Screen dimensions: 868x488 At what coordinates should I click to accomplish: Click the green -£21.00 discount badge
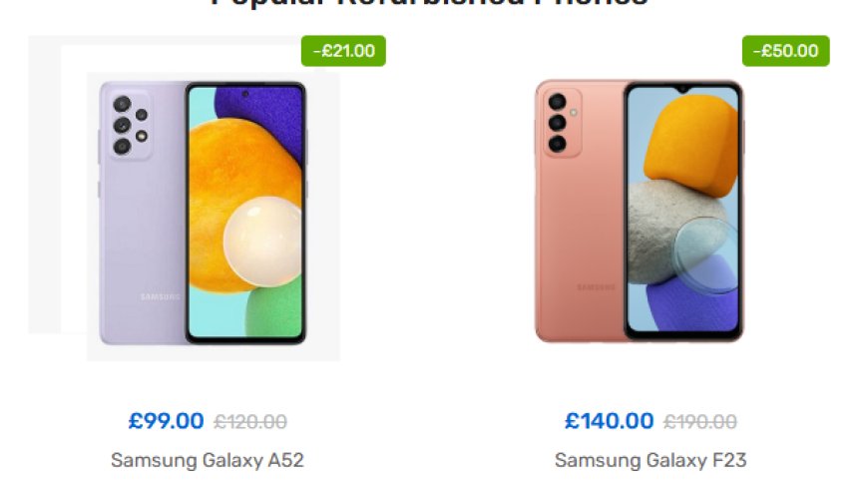pos(343,51)
